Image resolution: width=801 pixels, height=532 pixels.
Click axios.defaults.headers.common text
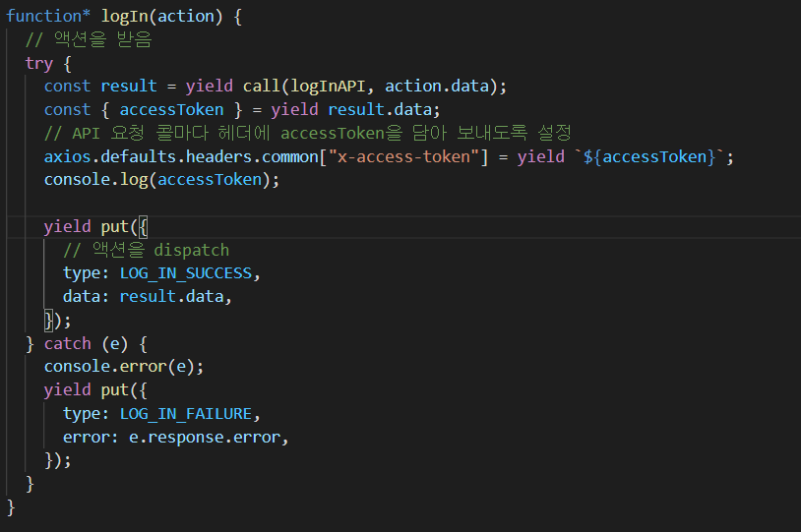(181, 156)
